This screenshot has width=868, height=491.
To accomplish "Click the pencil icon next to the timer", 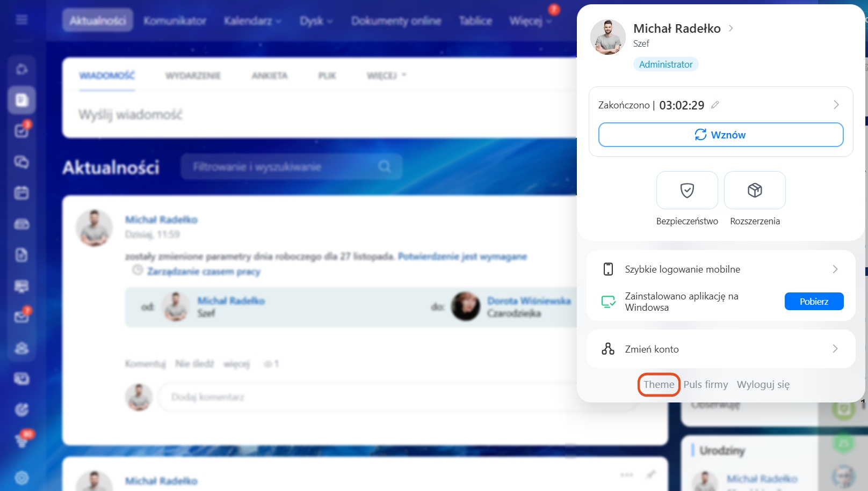I will 715,105.
